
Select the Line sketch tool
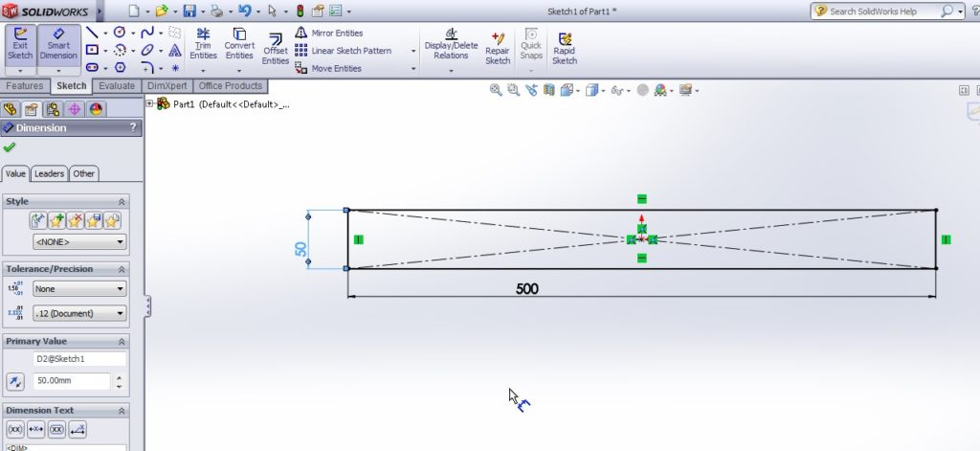[92, 33]
